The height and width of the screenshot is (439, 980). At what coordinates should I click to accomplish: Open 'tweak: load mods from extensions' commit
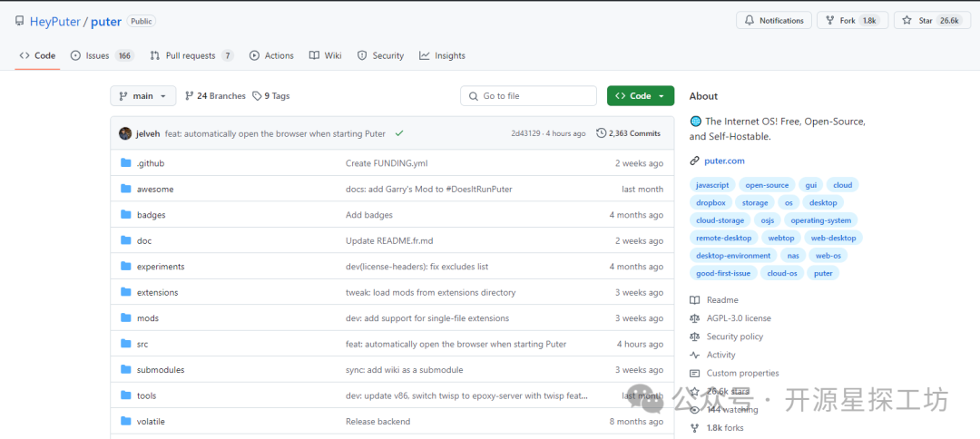point(431,292)
